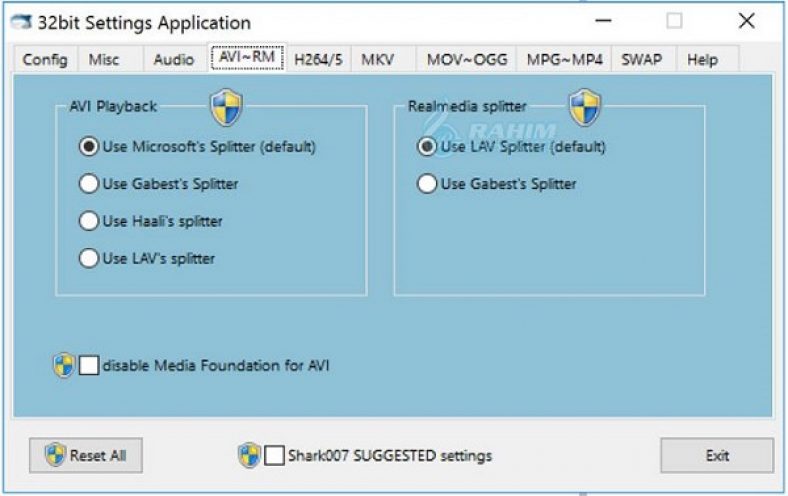Open the Audio tab
This screenshot has height=496, width=788.
click(173, 59)
